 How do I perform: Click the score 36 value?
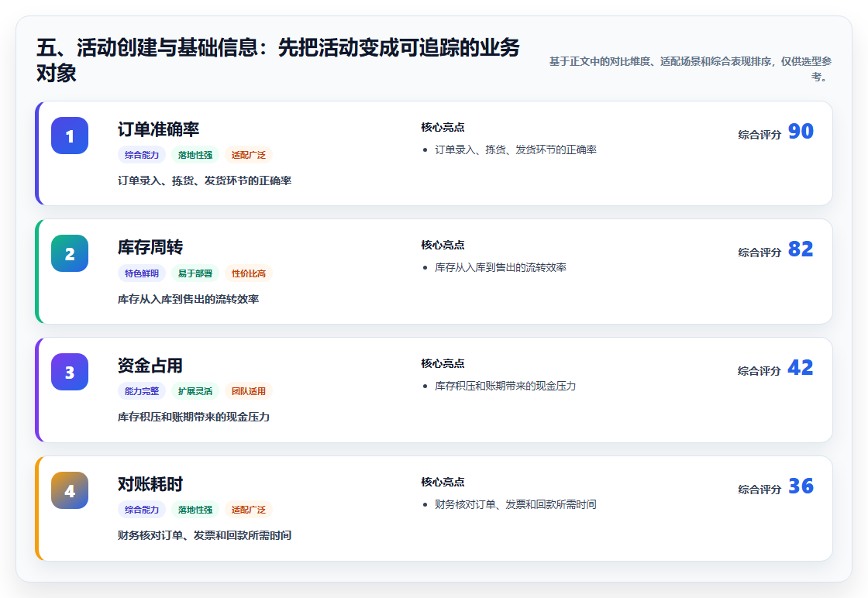pyautogui.click(x=801, y=486)
